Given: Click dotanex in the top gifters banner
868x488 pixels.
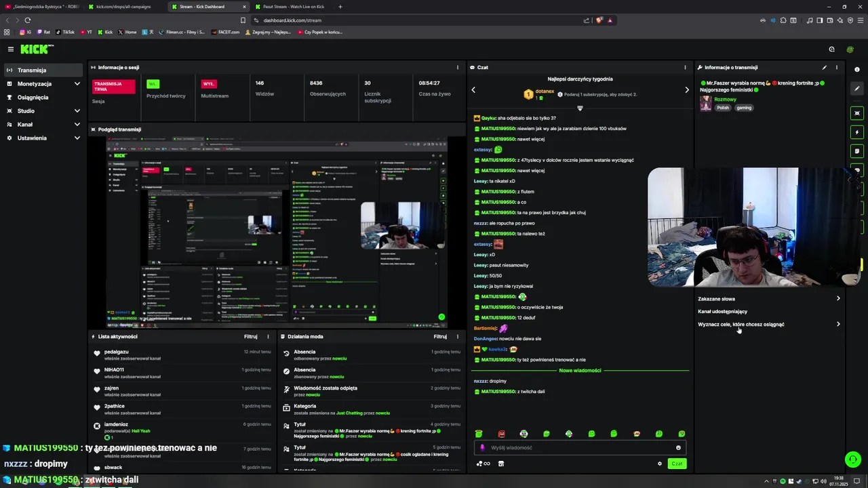Looking at the screenshot, I should [545, 91].
